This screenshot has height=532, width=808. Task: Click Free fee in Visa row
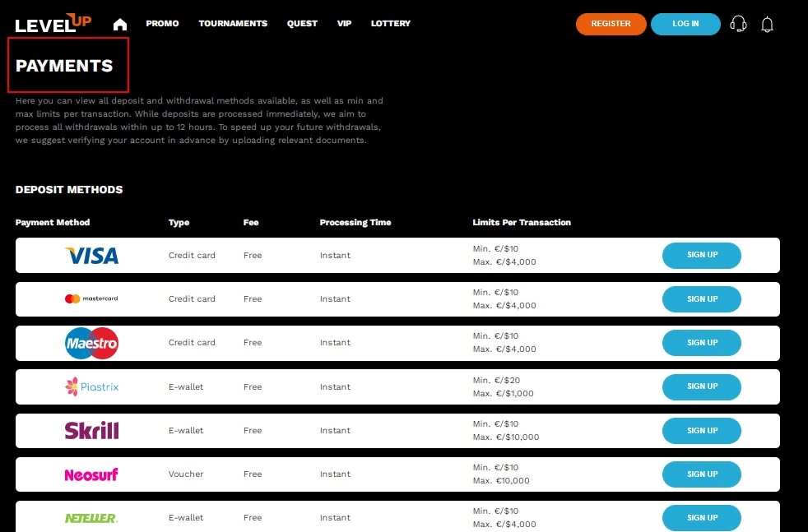[x=253, y=256]
